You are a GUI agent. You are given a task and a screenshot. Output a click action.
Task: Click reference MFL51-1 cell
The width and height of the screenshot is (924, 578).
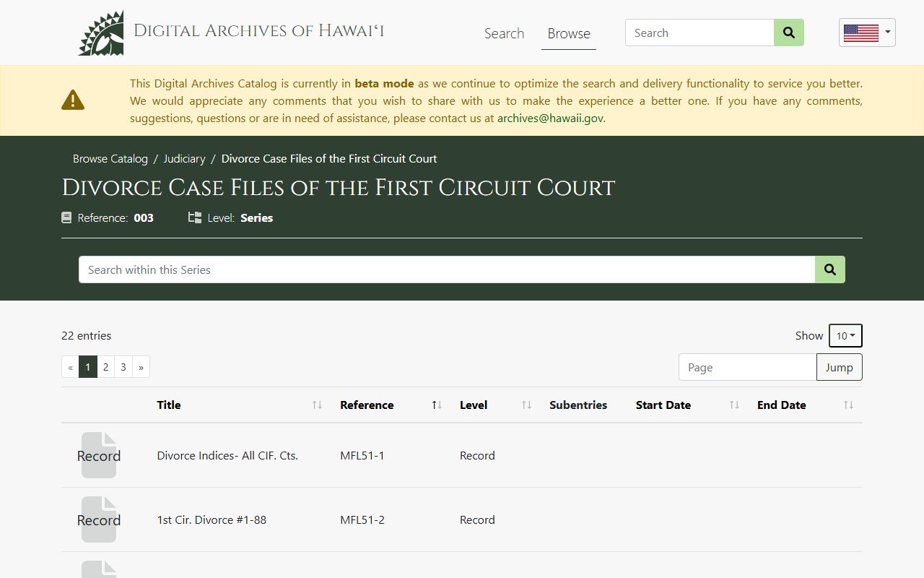pos(362,455)
